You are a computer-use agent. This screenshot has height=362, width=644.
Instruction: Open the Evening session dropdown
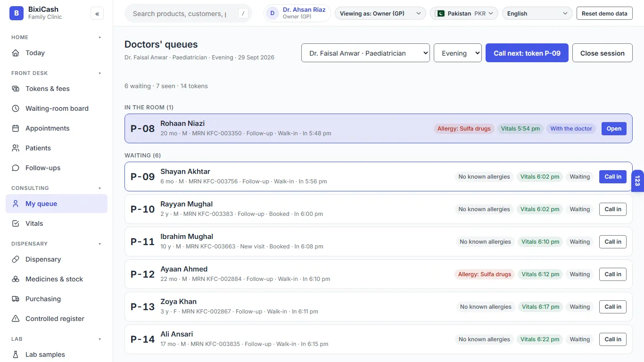point(457,53)
